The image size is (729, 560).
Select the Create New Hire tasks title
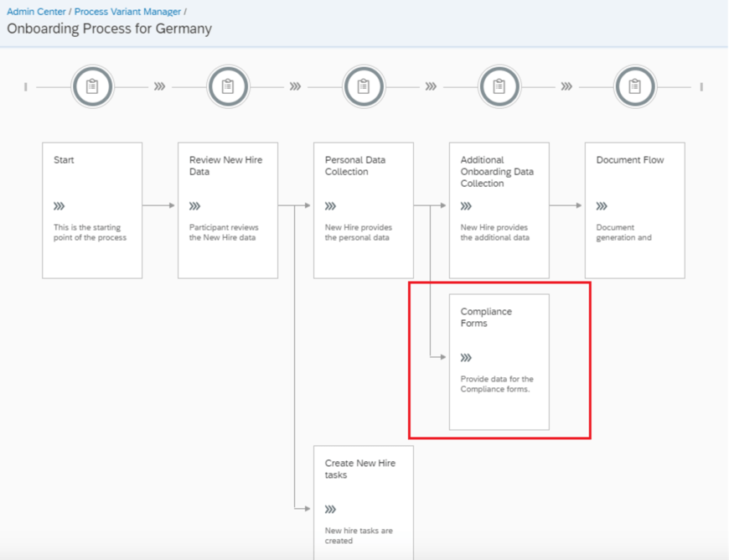click(x=359, y=469)
